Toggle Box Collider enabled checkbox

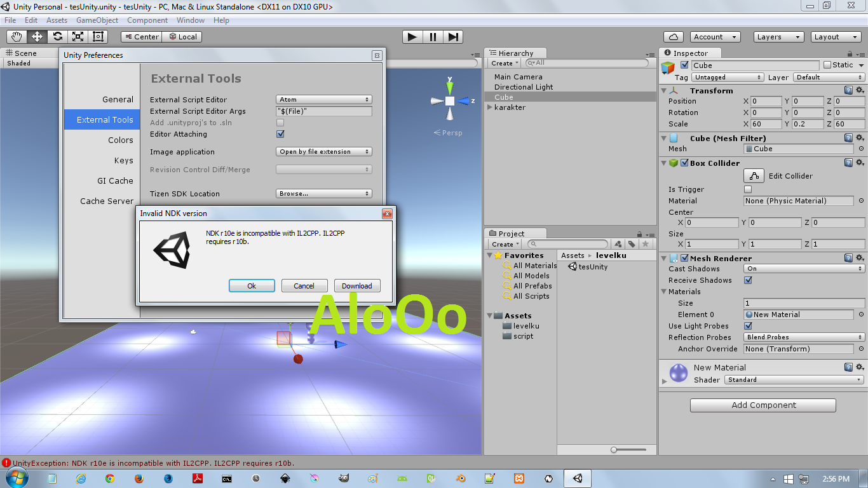[684, 163]
